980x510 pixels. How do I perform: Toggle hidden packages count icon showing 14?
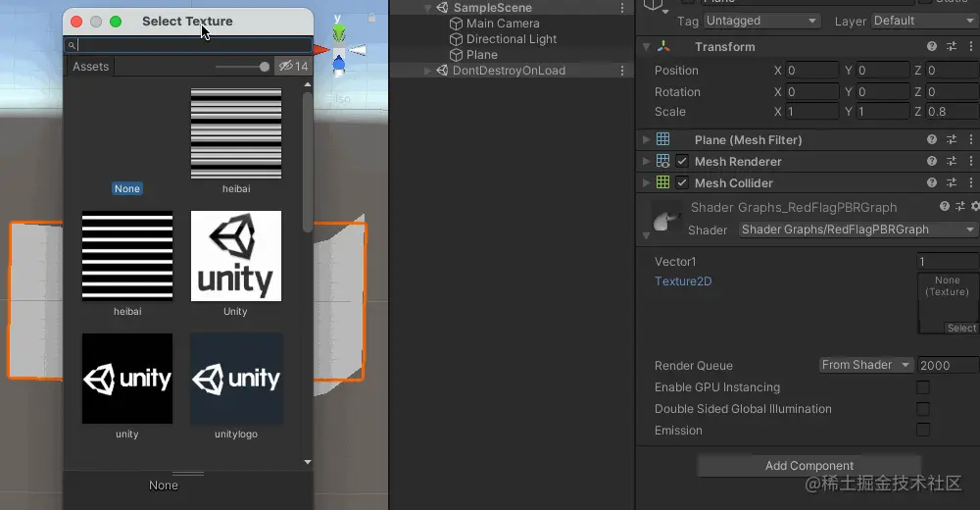tap(293, 67)
